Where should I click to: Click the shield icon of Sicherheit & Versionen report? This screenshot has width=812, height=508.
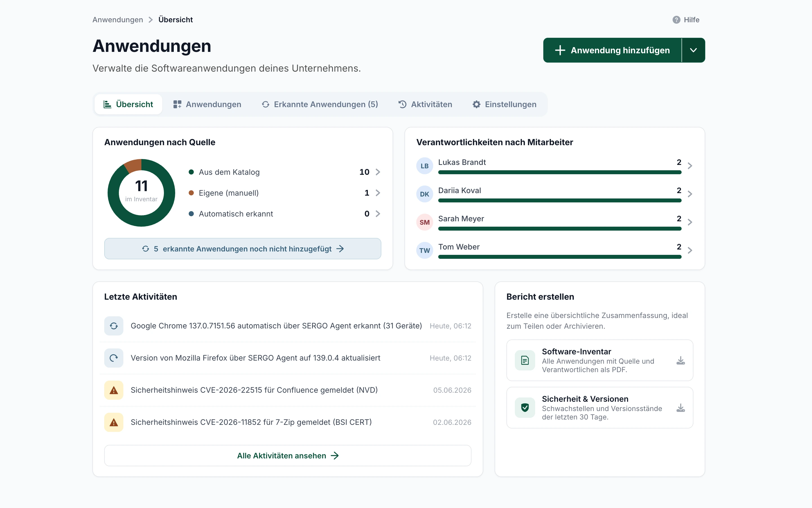point(525,408)
